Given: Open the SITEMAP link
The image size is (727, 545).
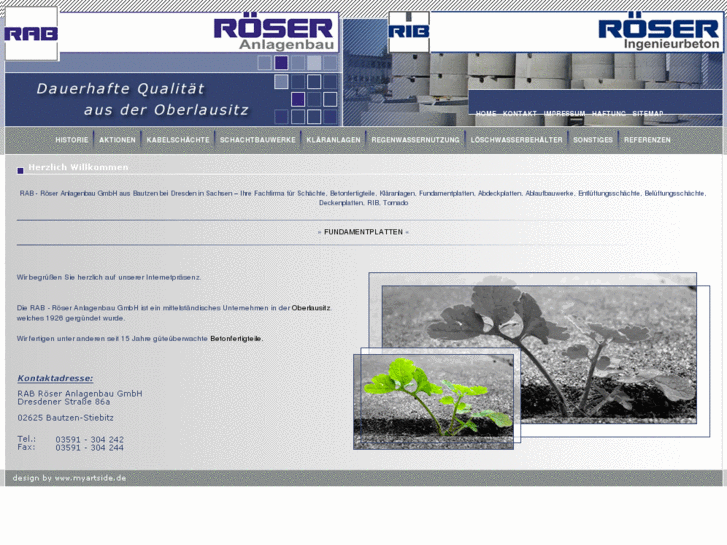Looking at the screenshot, I should pos(648,114).
